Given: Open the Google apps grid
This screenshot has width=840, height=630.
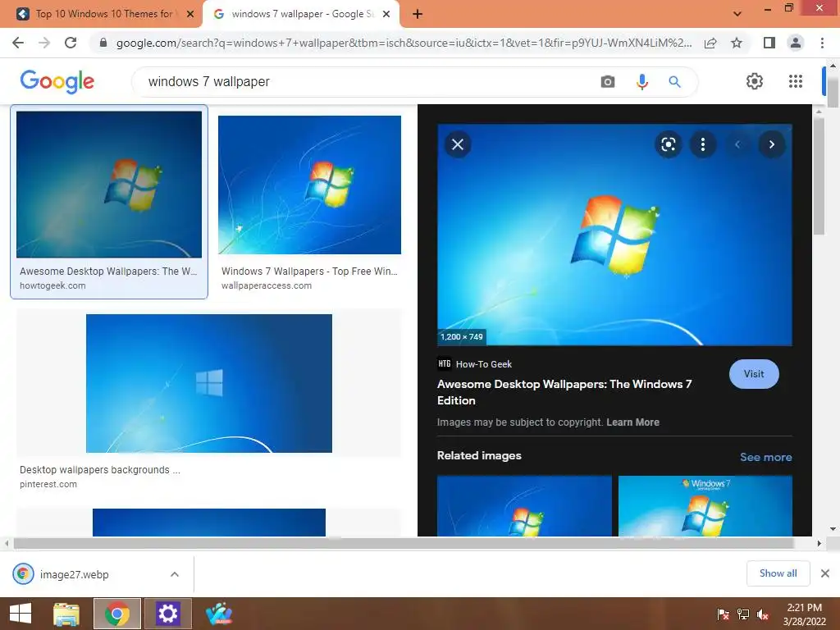Looking at the screenshot, I should pyautogui.click(x=796, y=81).
